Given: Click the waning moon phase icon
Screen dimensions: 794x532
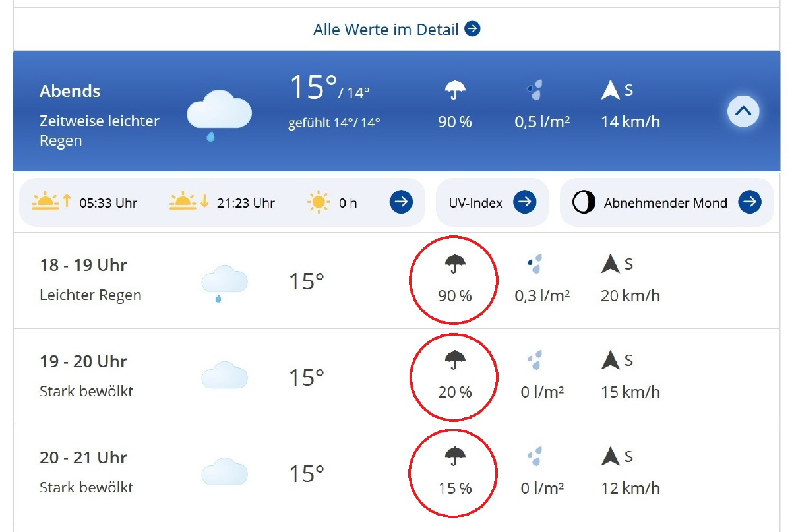Looking at the screenshot, I should (x=584, y=202).
